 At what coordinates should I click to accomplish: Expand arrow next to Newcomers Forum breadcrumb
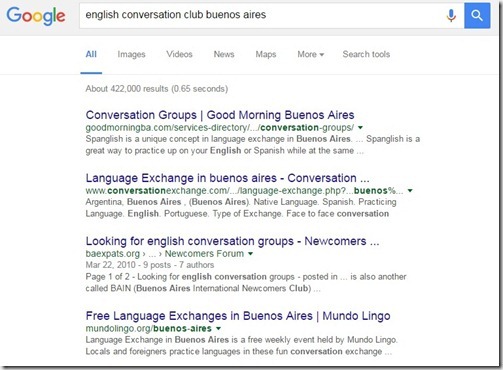[250, 254]
